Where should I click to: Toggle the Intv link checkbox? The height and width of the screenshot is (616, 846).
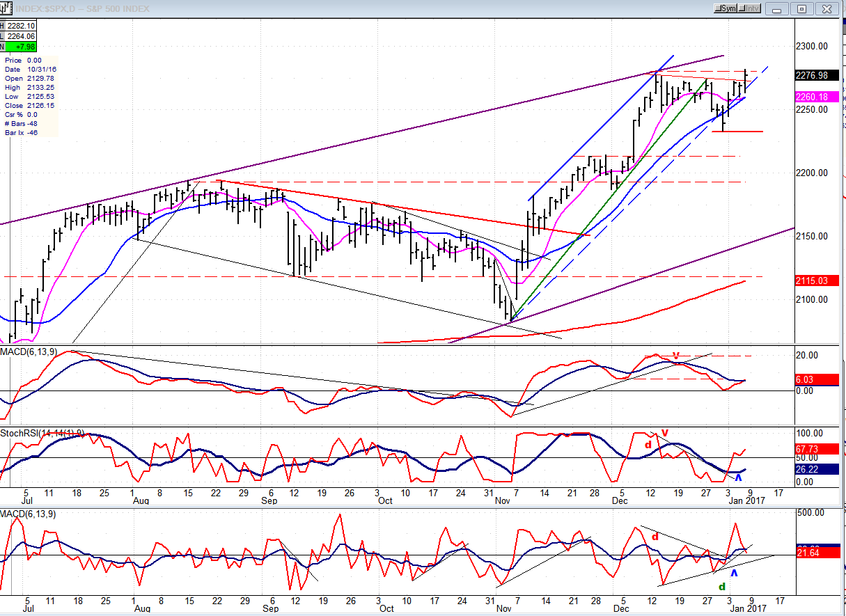[749, 8]
